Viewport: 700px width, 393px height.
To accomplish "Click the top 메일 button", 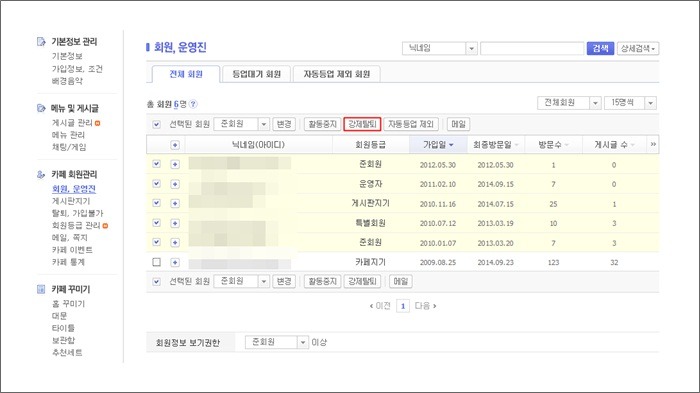I will point(458,124).
